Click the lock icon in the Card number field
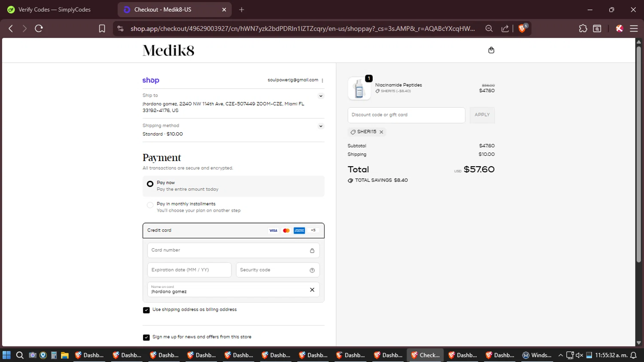This screenshot has height=362, width=644. (312, 250)
